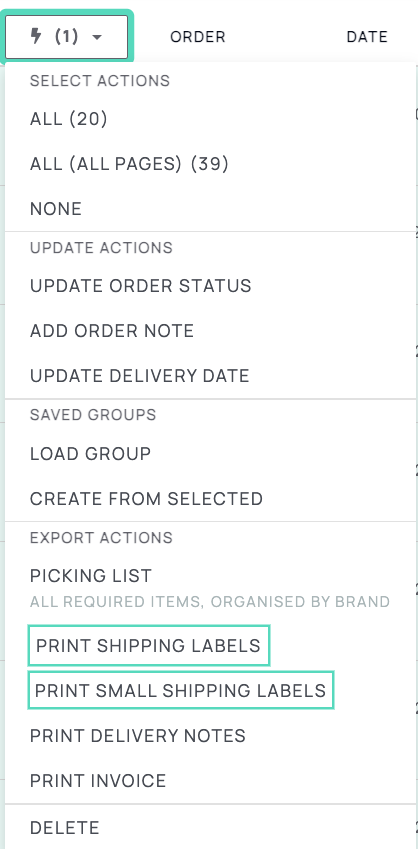This screenshot has height=849, width=418.
Task: Sort by the DATE column header
Action: 367,37
